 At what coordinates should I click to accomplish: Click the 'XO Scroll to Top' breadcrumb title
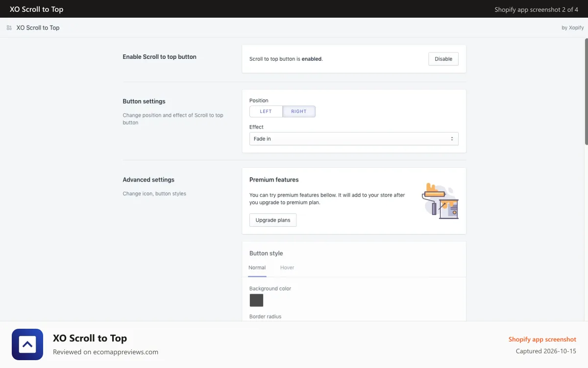tap(38, 28)
